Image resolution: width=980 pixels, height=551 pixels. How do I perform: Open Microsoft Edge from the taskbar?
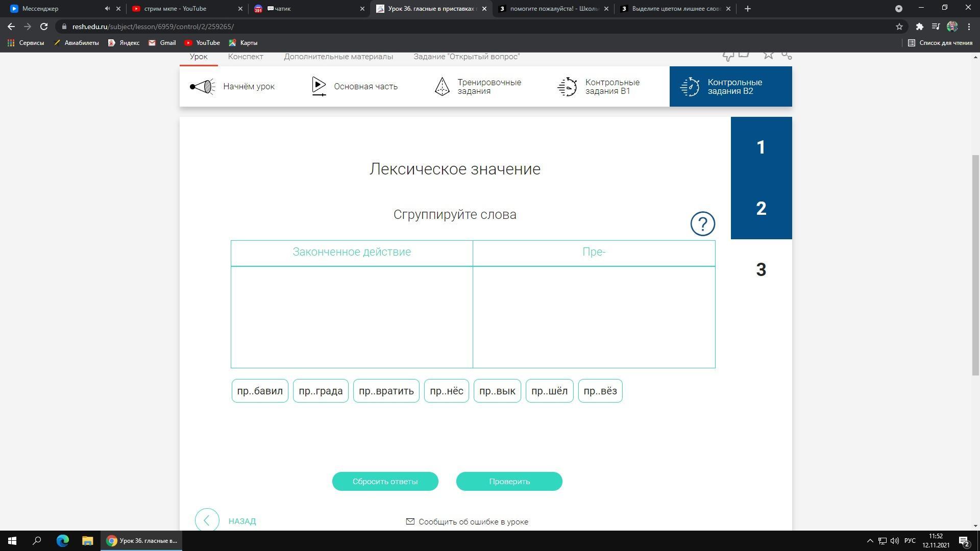pos(62,541)
